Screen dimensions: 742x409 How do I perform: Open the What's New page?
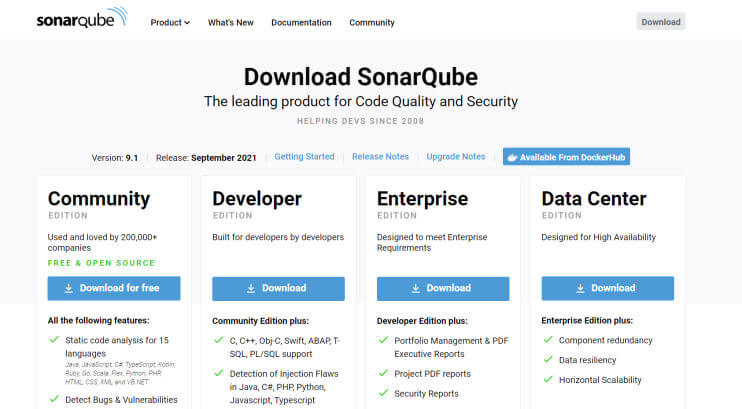230,22
